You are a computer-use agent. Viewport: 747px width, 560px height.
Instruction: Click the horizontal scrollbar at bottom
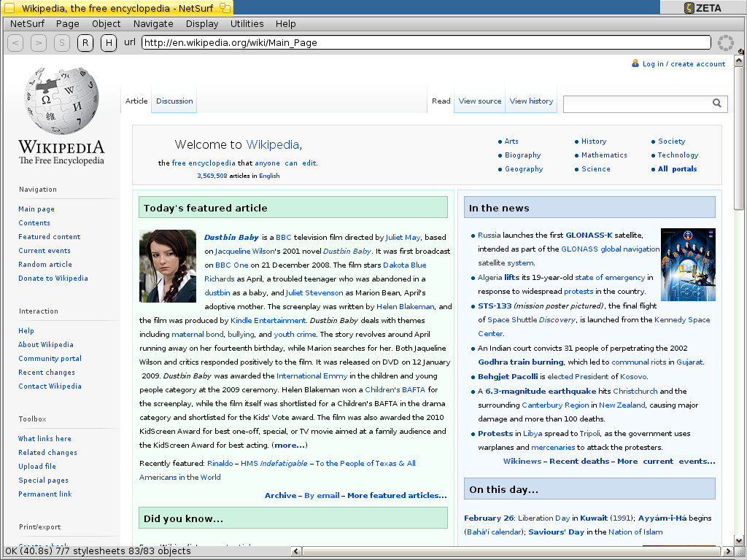[511, 551]
